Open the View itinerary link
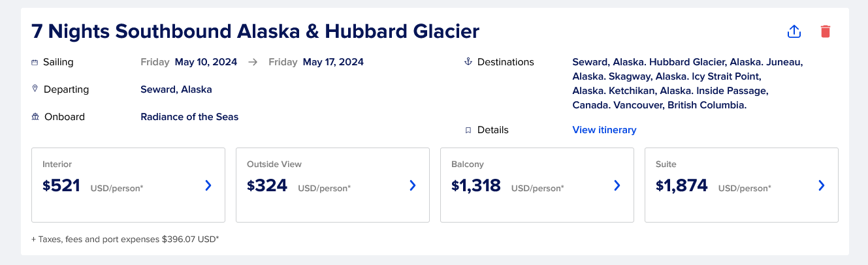 [604, 130]
